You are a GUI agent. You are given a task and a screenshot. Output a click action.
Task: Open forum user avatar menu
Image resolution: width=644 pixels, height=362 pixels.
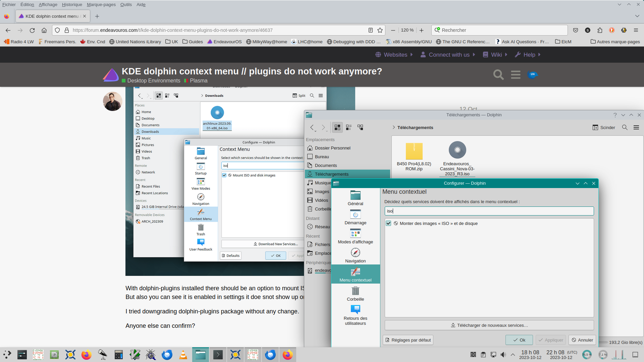[x=532, y=75]
